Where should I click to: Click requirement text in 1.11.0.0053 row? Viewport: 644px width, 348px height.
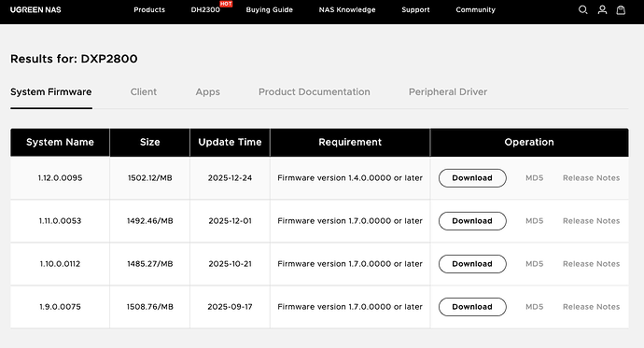[x=350, y=221]
